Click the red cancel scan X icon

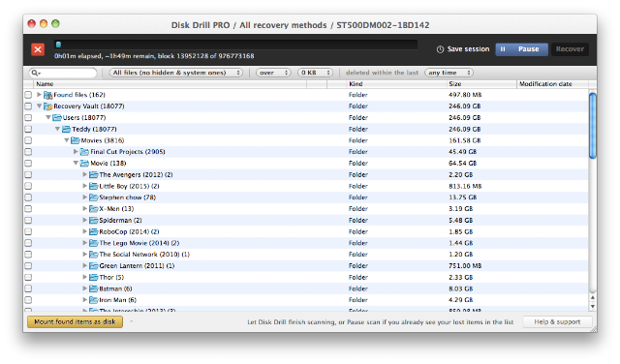[x=38, y=49]
